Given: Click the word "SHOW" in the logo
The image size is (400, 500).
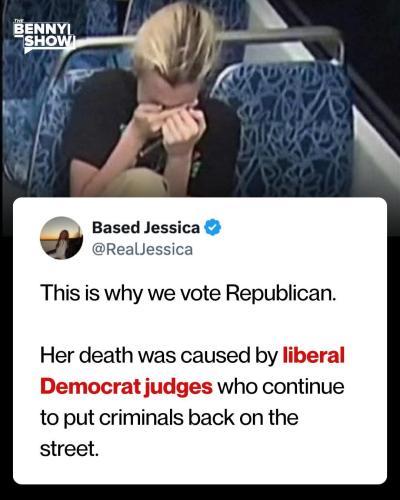Looking at the screenshot, I should coord(49,42).
